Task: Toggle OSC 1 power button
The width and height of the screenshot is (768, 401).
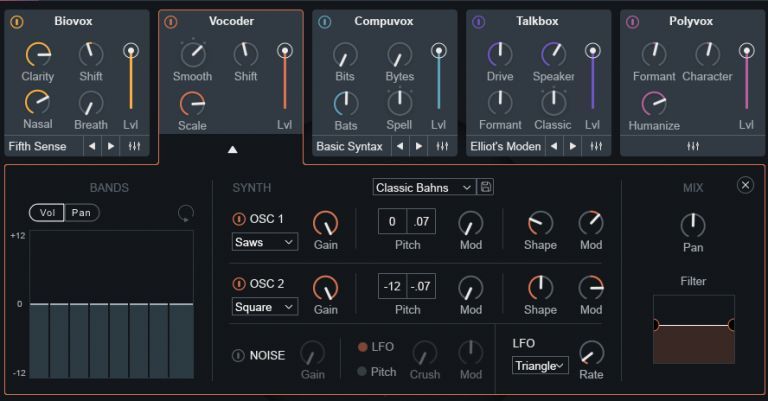Action: tap(238, 219)
